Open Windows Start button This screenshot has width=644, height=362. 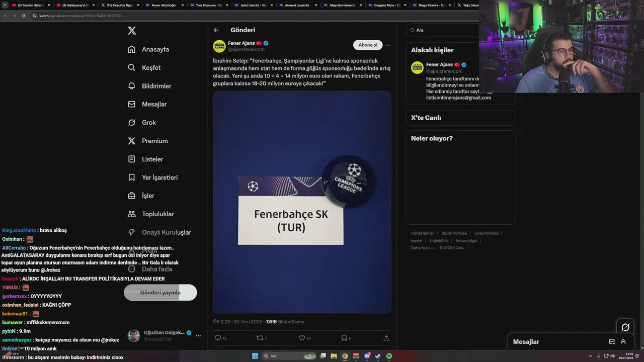click(x=255, y=356)
